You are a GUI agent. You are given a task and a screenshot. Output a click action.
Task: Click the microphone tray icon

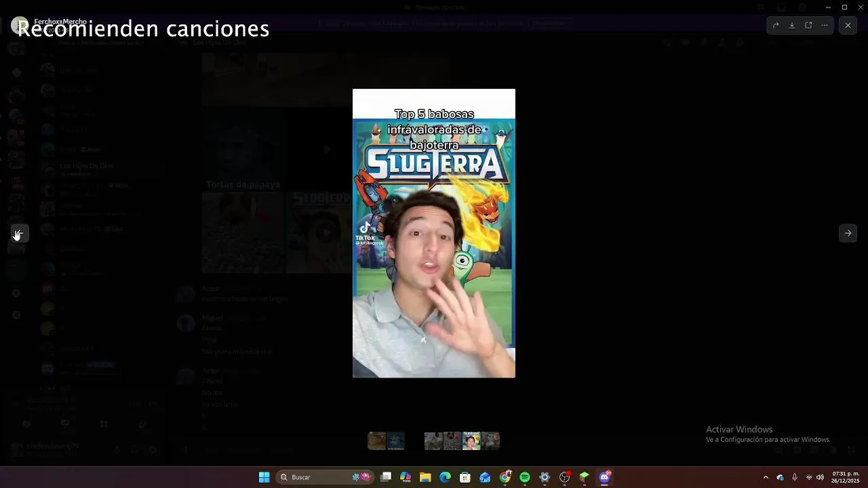(794, 477)
